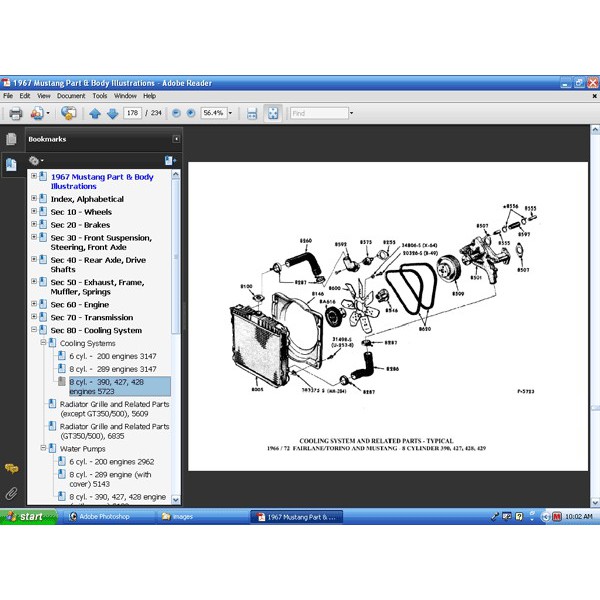Open the Find options dropdown arrow
The width and height of the screenshot is (600, 600).
click(x=351, y=113)
